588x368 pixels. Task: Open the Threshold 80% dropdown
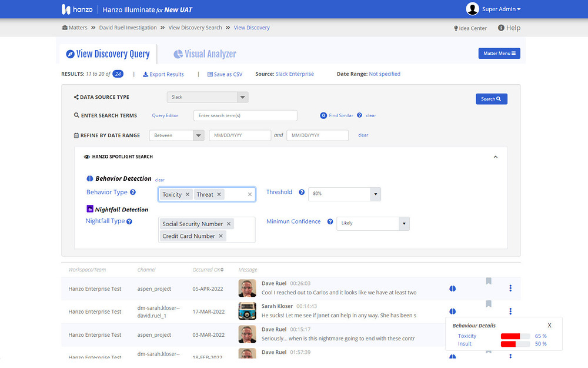point(345,194)
